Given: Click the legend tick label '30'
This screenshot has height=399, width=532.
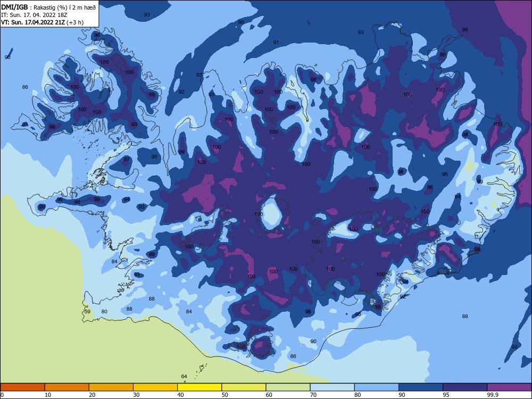Looking at the screenshot, I should [136, 395].
